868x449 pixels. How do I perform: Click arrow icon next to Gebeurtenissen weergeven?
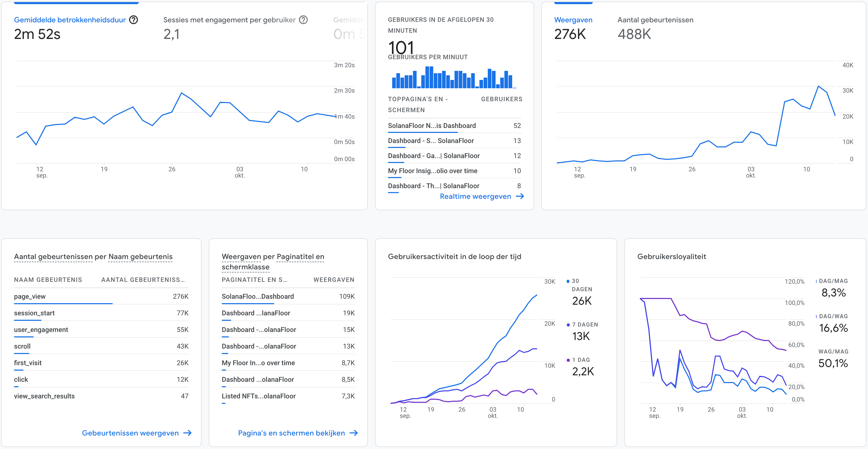click(x=187, y=433)
